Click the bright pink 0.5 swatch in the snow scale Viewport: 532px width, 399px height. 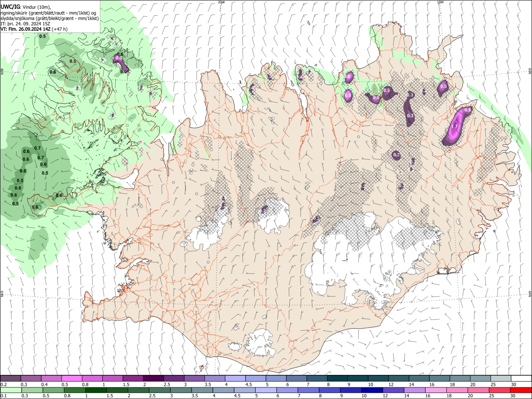coord(72,379)
